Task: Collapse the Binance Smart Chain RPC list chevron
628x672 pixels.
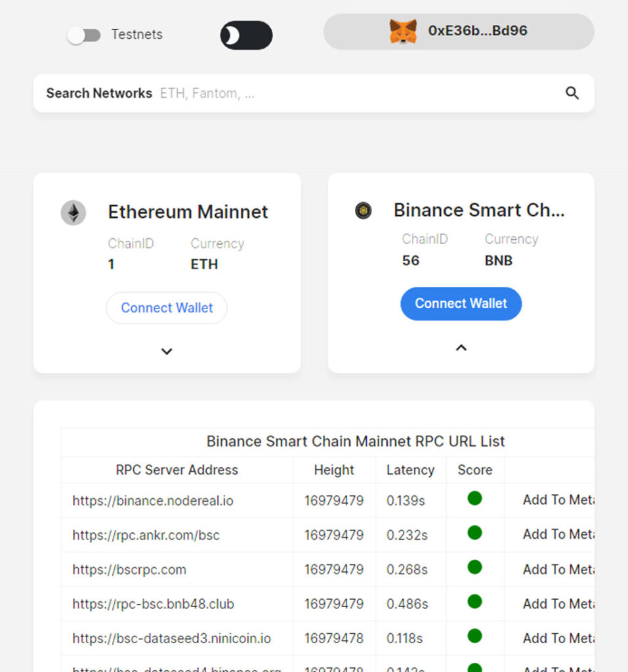Action: 461,348
